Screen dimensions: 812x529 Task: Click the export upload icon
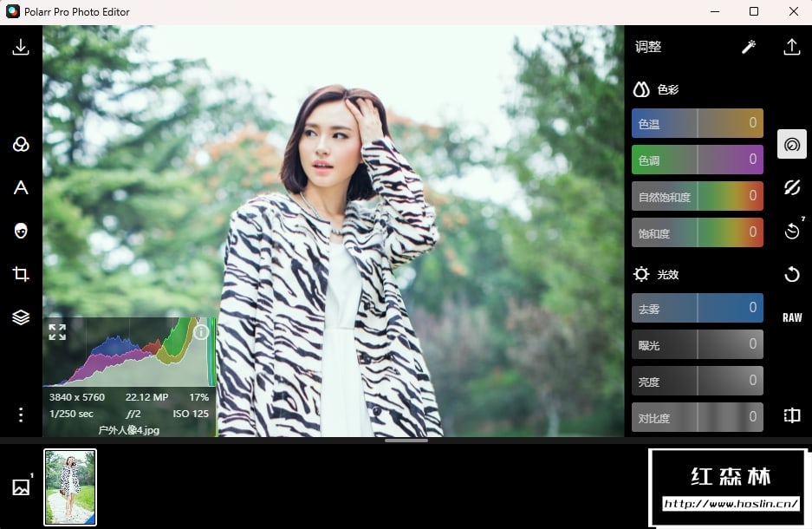click(792, 47)
